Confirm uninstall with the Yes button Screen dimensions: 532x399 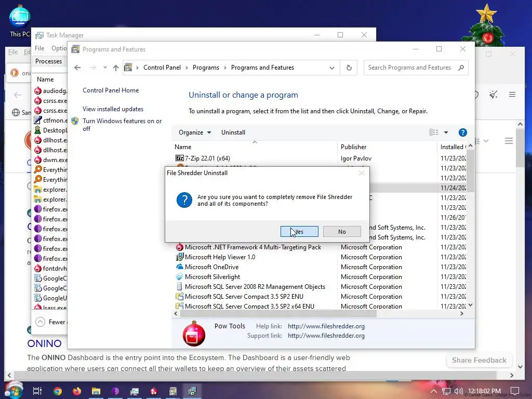point(299,232)
